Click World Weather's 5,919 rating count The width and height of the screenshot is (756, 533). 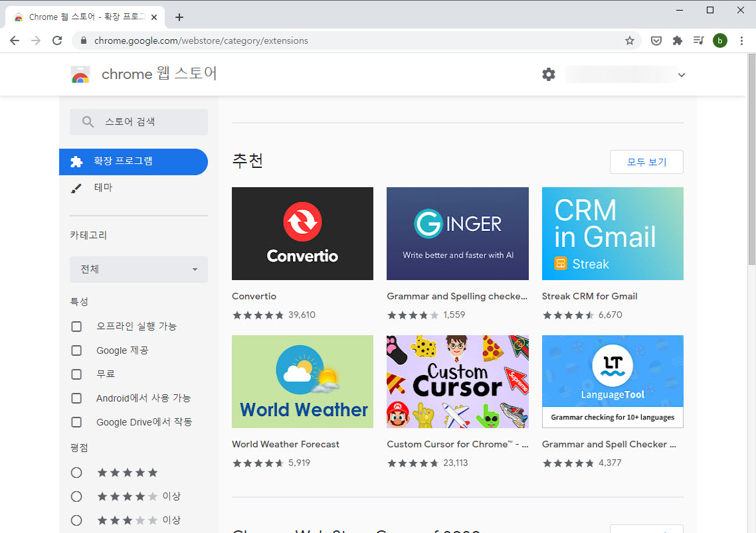pos(300,463)
